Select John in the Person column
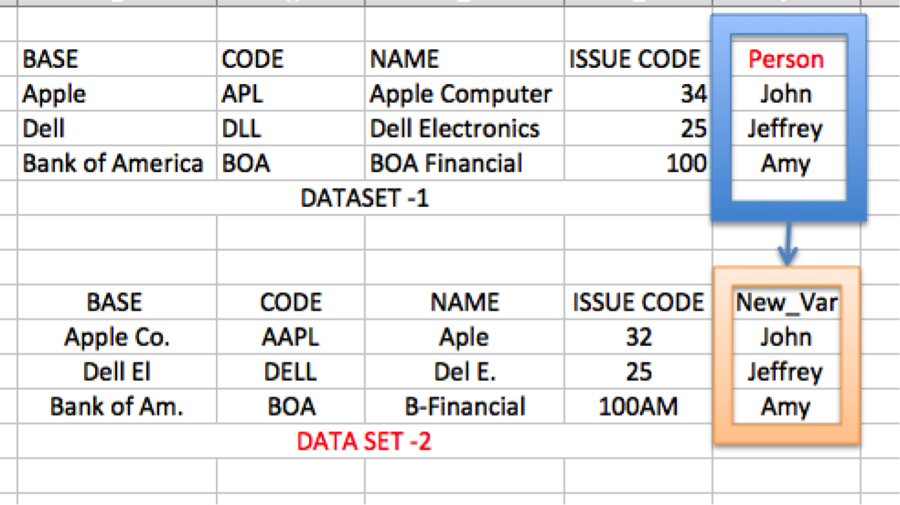 tap(785, 94)
